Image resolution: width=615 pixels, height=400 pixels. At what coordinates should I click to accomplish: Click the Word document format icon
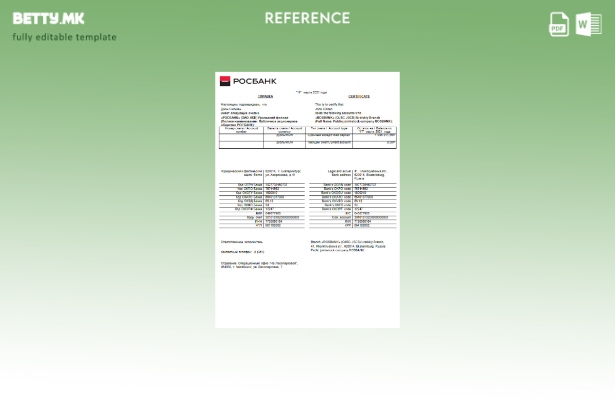point(588,25)
